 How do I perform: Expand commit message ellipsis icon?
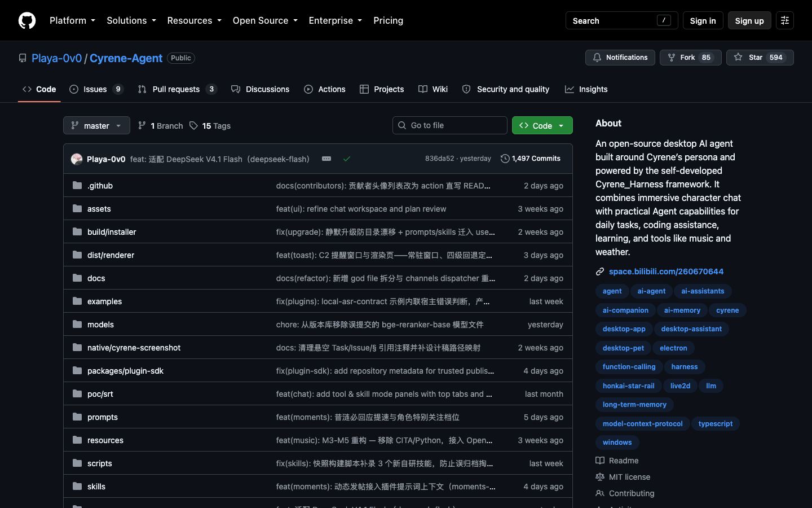[x=326, y=159]
